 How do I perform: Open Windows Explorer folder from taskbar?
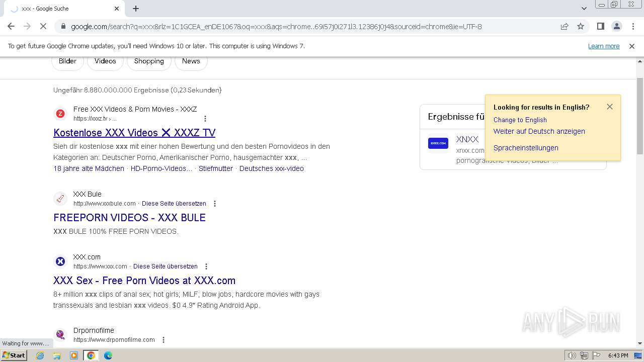[57, 355]
